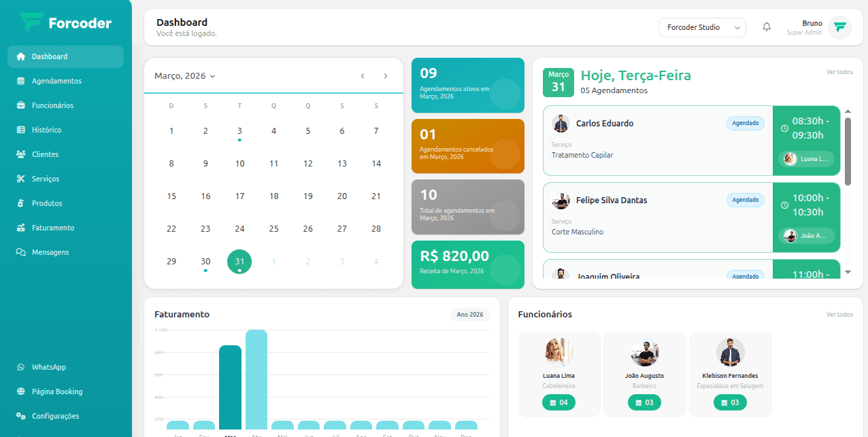Expand the Março, 2026 month selector
Screen dimensions: 868x437
[x=183, y=76]
